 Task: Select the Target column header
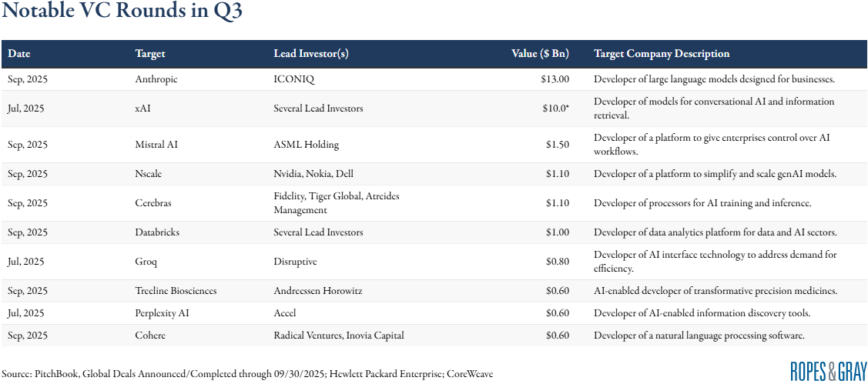pyautogui.click(x=150, y=54)
